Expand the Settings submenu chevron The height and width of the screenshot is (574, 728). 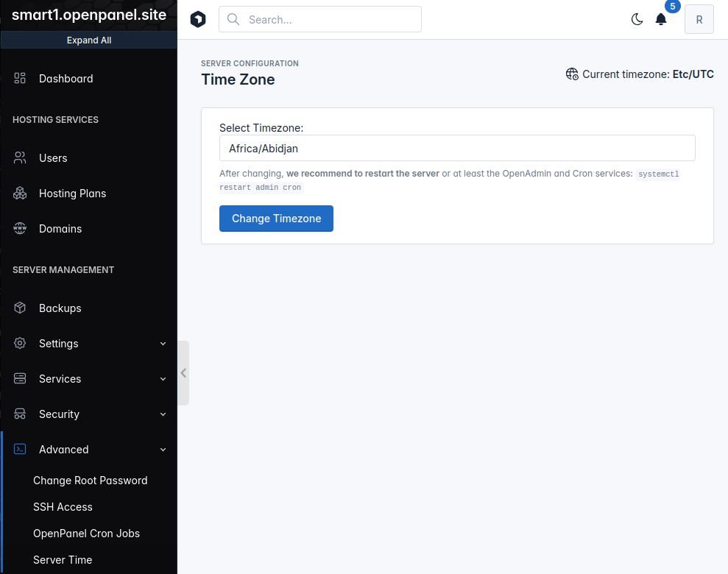pos(163,344)
